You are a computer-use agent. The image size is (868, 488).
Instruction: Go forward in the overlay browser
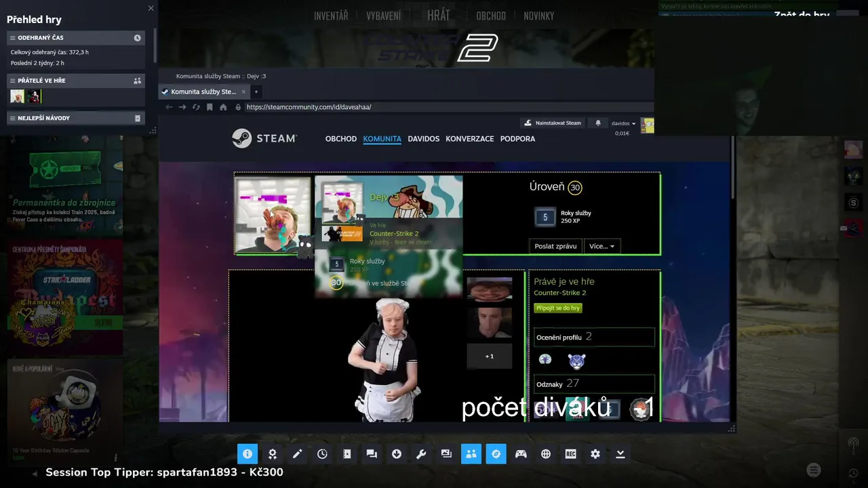[x=182, y=107]
